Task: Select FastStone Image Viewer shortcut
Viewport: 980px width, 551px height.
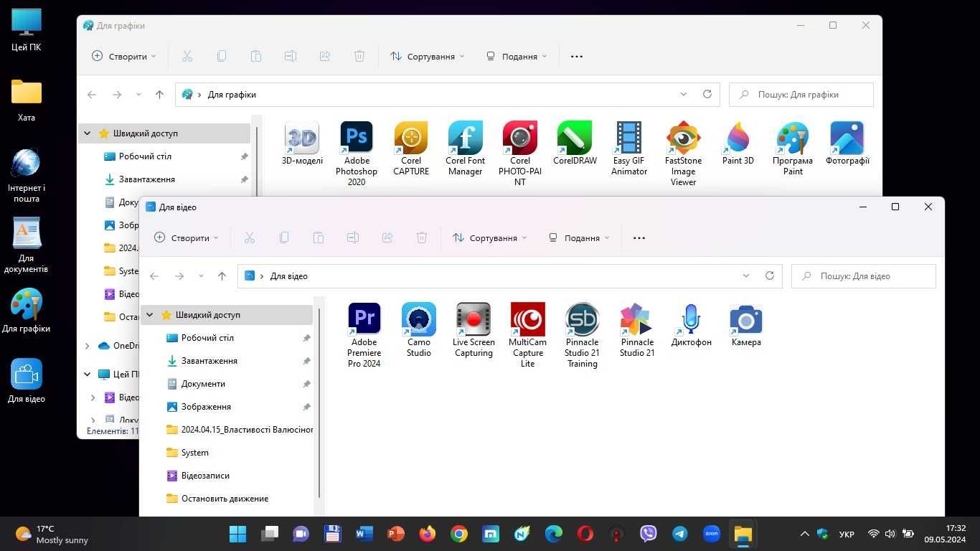Action: (x=684, y=154)
